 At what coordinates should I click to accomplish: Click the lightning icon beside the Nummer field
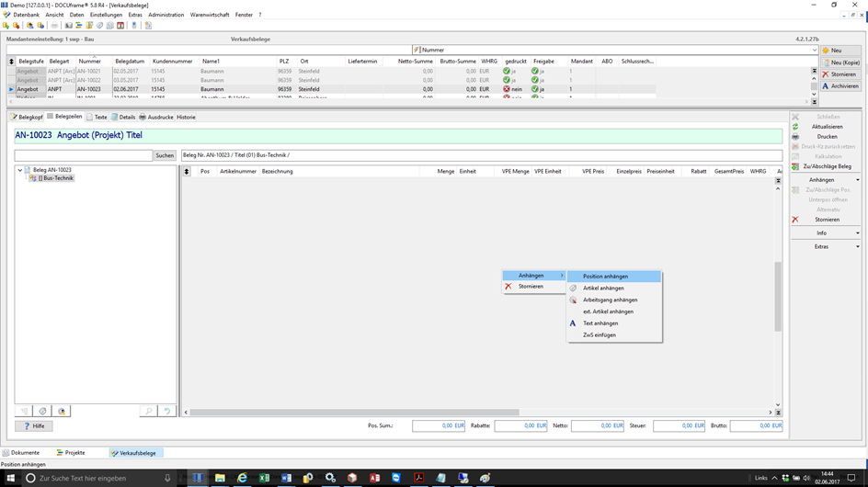tap(417, 50)
